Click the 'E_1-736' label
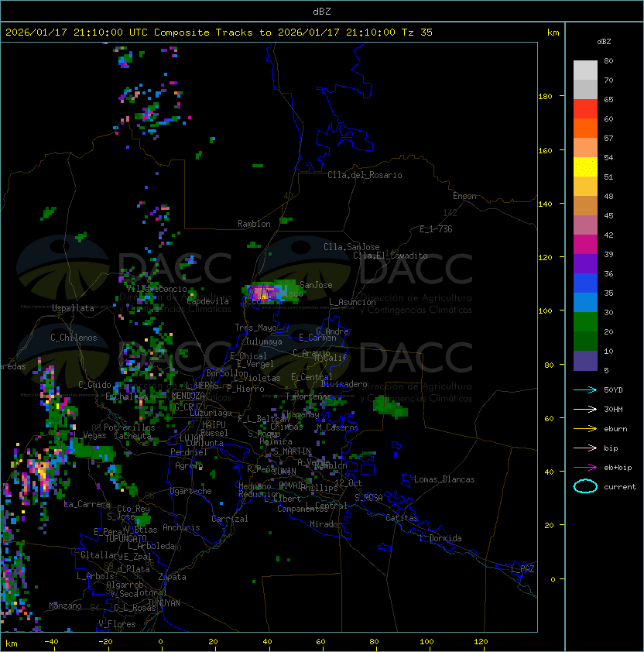 point(436,229)
